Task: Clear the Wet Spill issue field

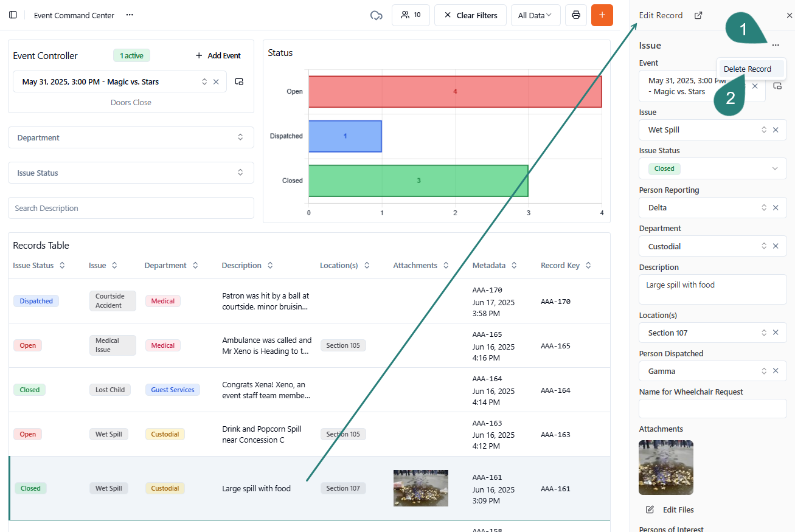Action: [x=776, y=130]
